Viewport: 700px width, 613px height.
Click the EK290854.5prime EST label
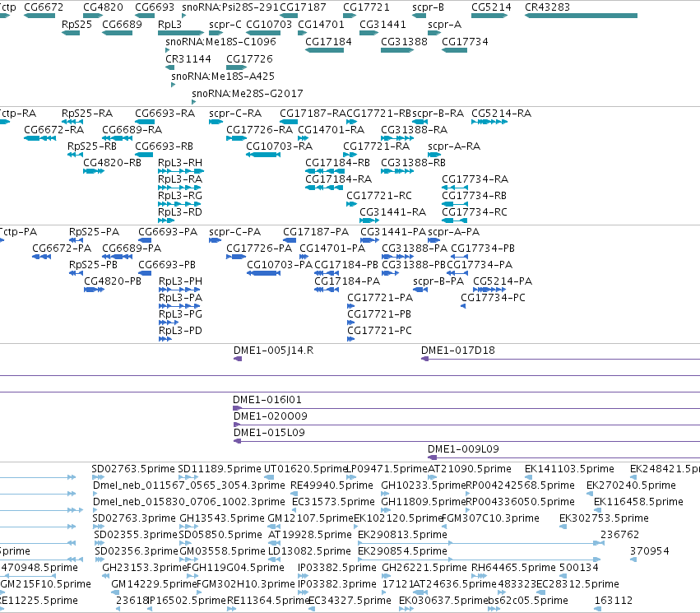click(x=402, y=551)
